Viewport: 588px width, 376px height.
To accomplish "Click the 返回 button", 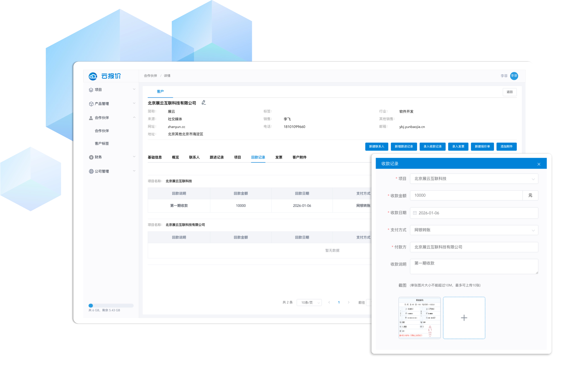I will click(509, 92).
